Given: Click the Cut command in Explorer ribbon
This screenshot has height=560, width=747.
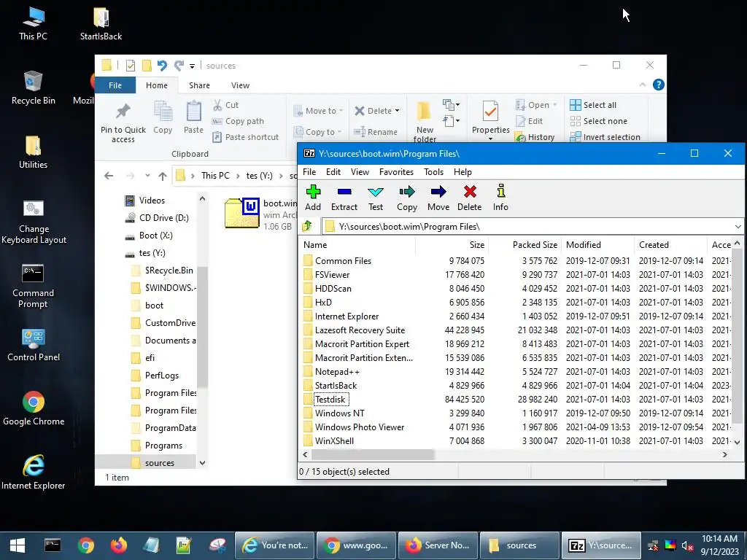Looking at the screenshot, I should (226, 105).
